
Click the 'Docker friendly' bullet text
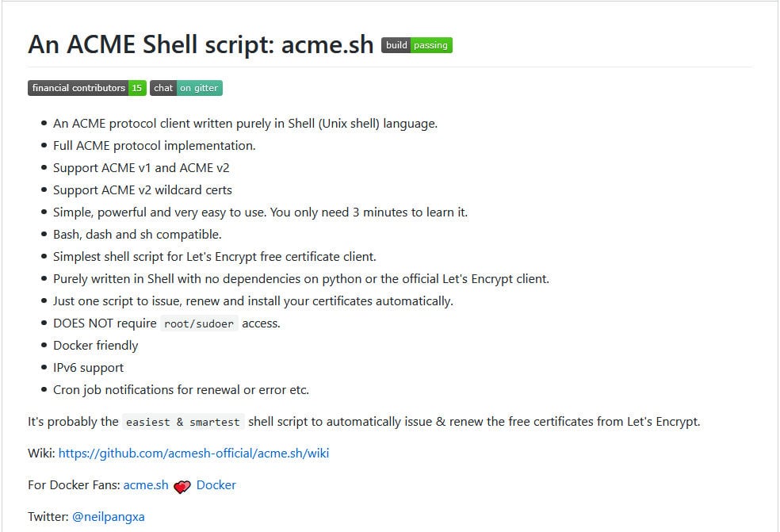tap(95, 346)
